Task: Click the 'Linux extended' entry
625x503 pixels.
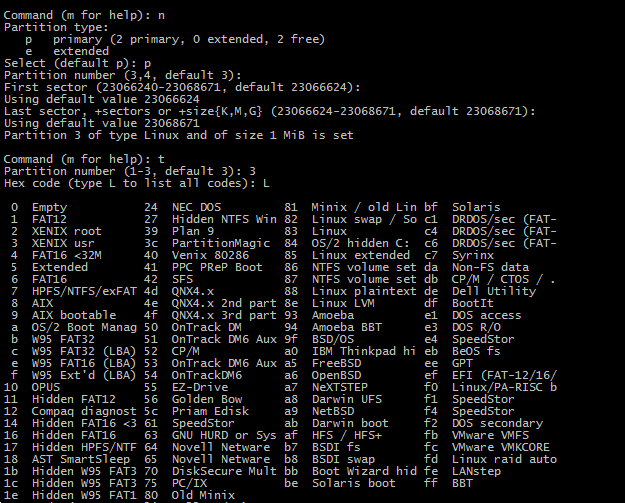Action: pos(360,255)
